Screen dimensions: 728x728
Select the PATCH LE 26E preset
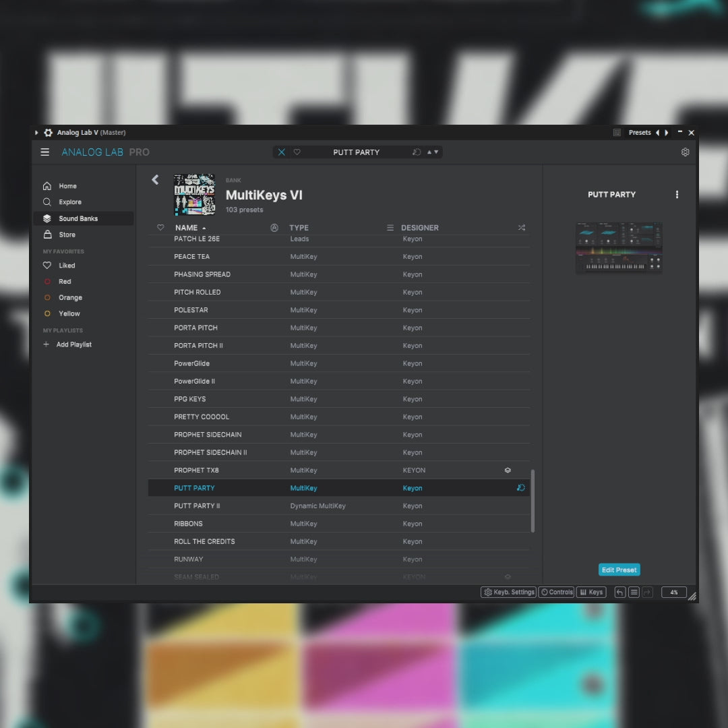click(339, 240)
